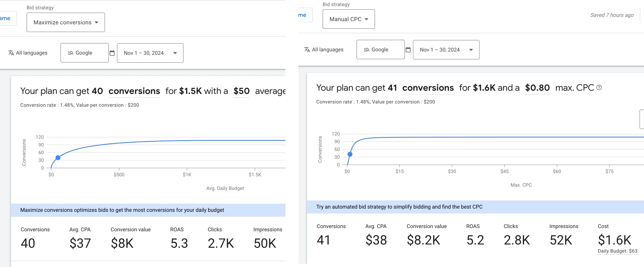Click Conversion value $8.2K in right panel

(x=424, y=240)
